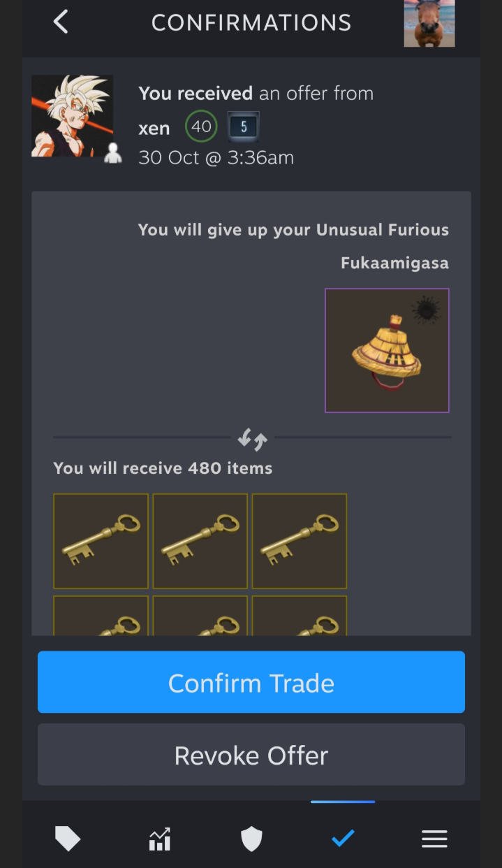Tap the second key in top row
The height and width of the screenshot is (868, 502).
point(200,541)
